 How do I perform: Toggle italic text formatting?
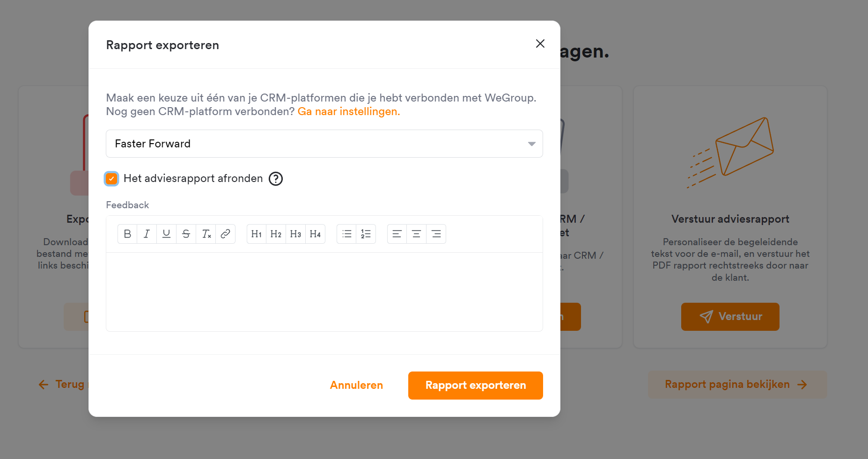click(x=147, y=234)
